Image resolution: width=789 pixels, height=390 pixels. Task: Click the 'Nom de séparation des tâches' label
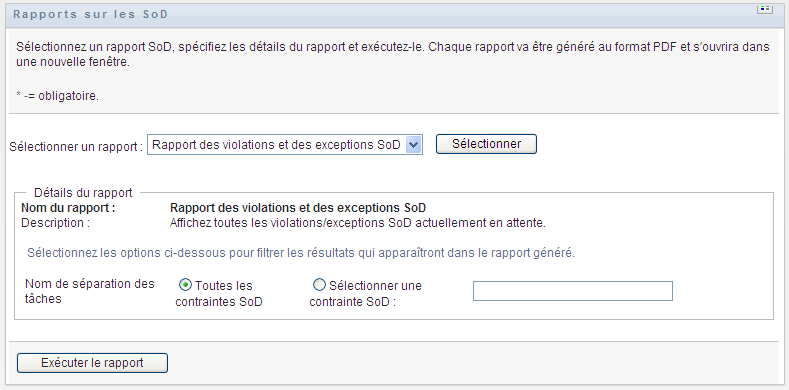(90, 291)
